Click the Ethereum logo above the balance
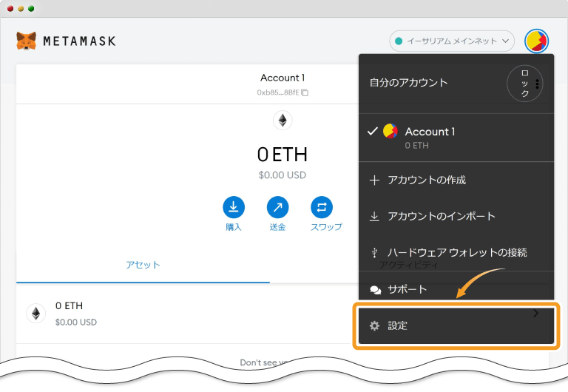The image size is (568, 392). (283, 121)
